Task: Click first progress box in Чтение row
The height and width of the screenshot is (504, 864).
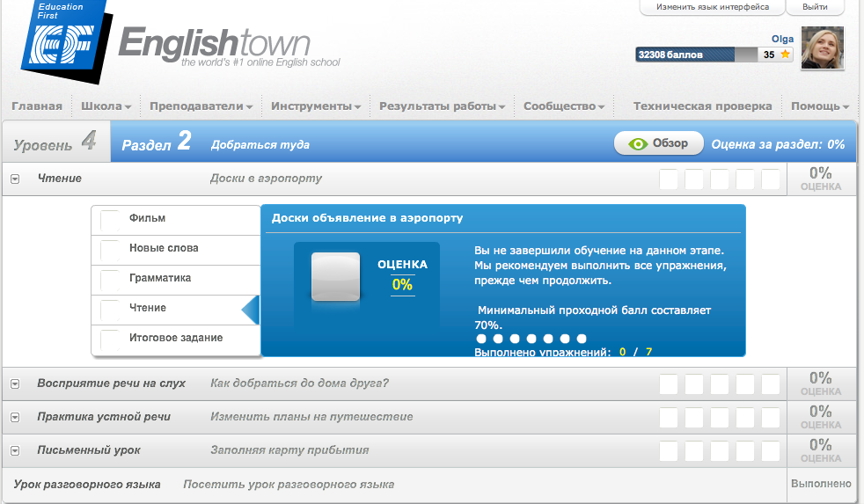Action: coord(669,179)
